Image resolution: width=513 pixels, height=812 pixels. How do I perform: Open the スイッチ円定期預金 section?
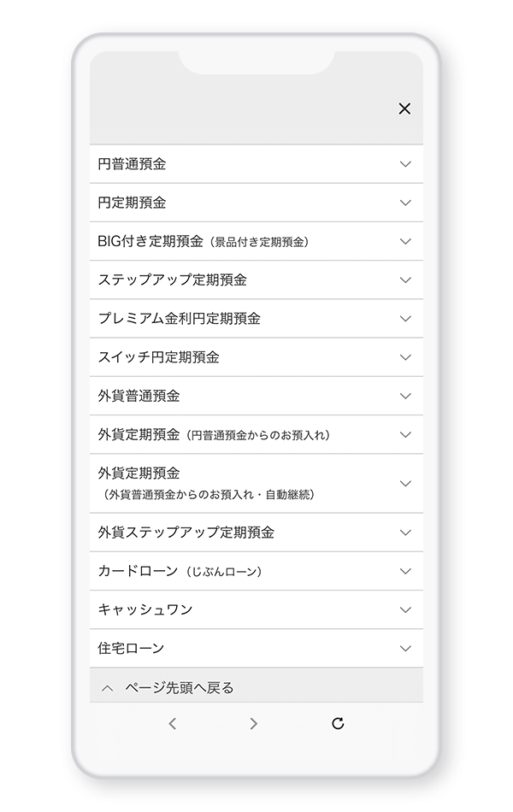pyautogui.click(x=158, y=357)
